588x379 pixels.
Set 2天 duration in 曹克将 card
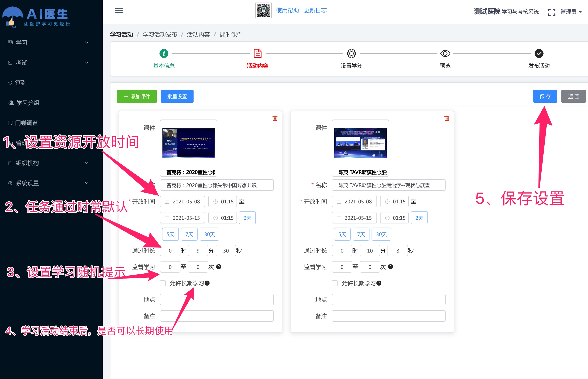pyautogui.click(x=248, y=218)
